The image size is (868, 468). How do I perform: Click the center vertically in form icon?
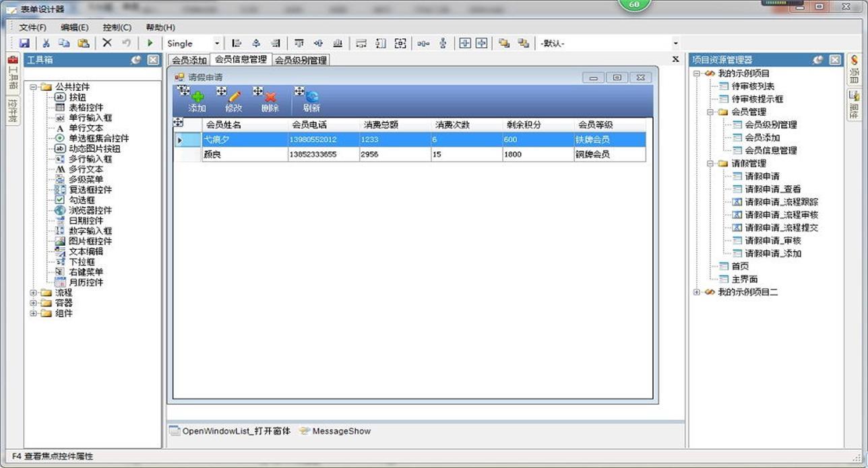coord(481,43)
